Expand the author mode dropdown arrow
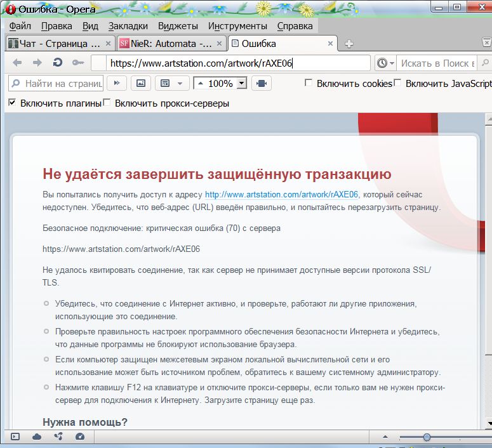Screen dimensions: 492x448 180,84
